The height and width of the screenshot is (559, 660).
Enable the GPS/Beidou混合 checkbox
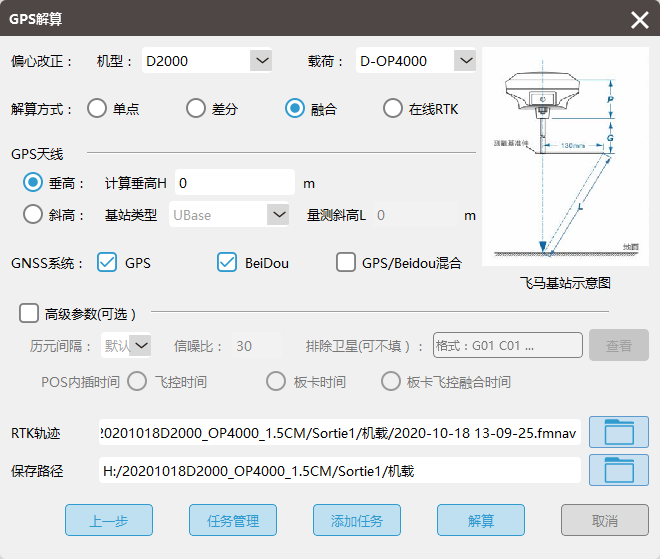pos(346,262)
